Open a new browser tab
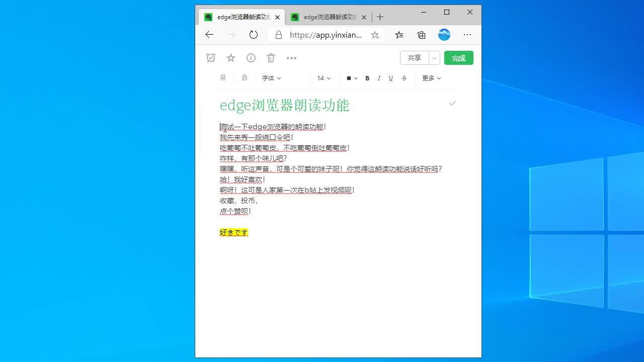 pos(380,17)
